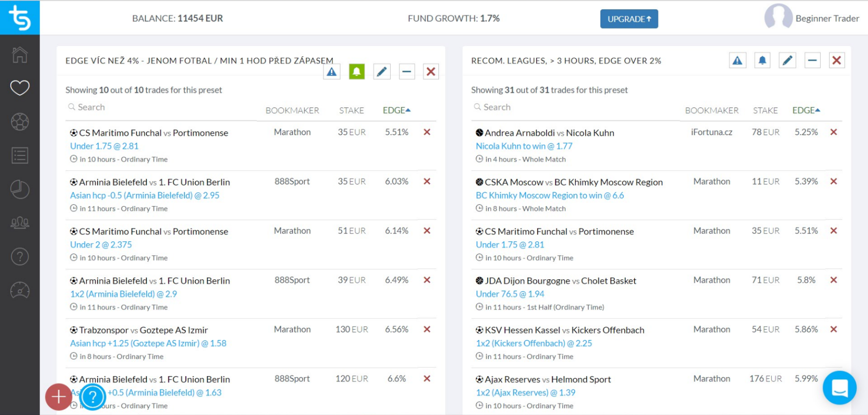Open Under 1.75 @ 2.81 link in left preset

pyautogui.click(x=104, y=146)
